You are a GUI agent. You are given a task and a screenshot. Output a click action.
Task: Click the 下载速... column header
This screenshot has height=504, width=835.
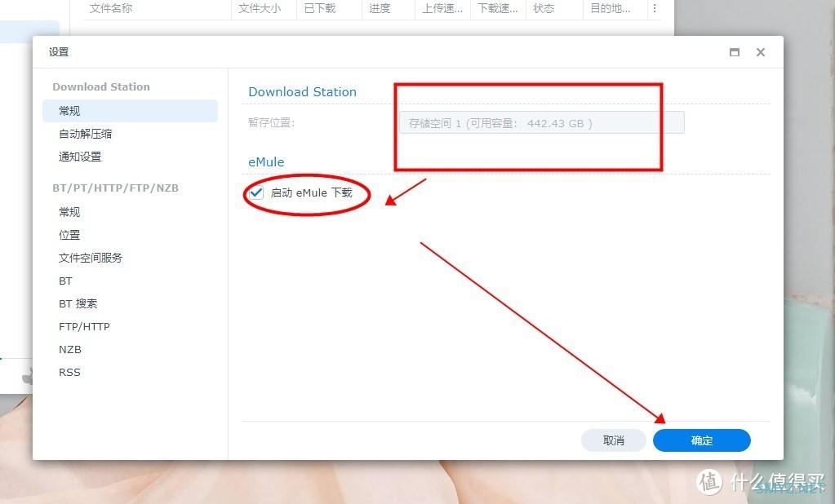point(498,8)
